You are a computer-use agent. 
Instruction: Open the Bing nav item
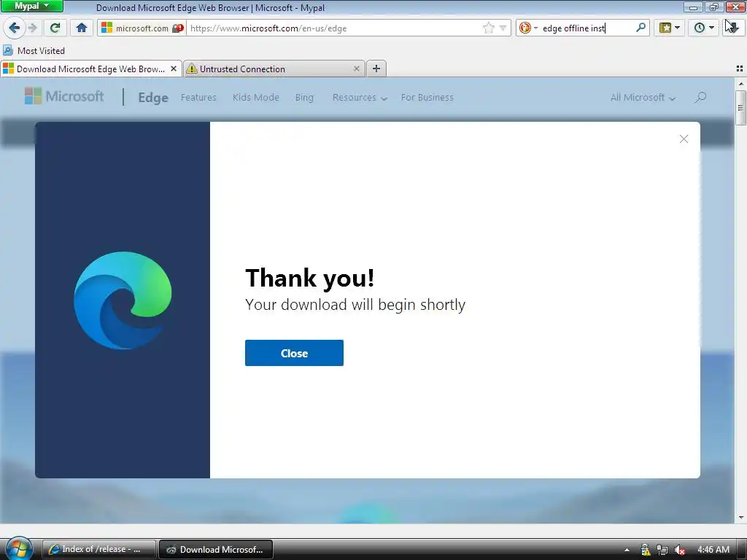304,97
